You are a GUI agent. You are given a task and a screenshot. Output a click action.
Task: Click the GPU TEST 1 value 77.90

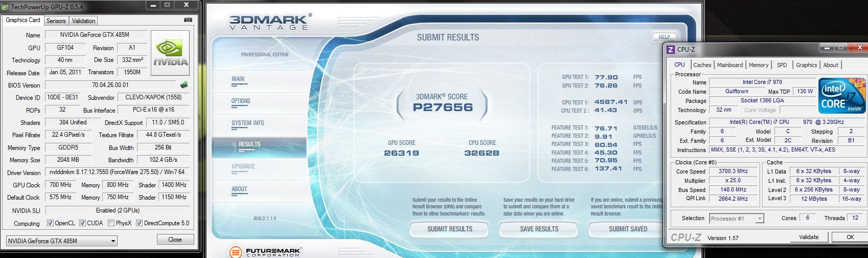[x=606, y=77]
